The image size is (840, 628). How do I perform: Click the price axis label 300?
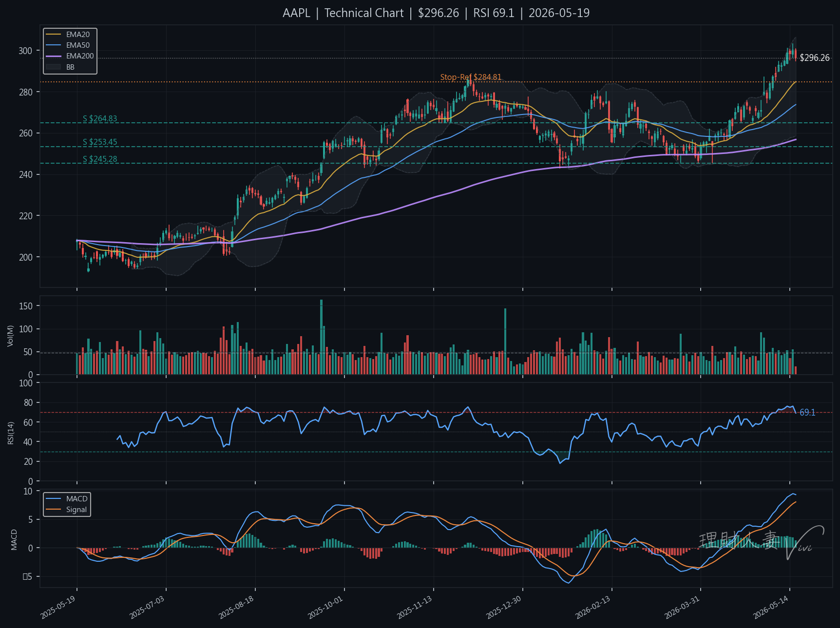coord(26,51)
